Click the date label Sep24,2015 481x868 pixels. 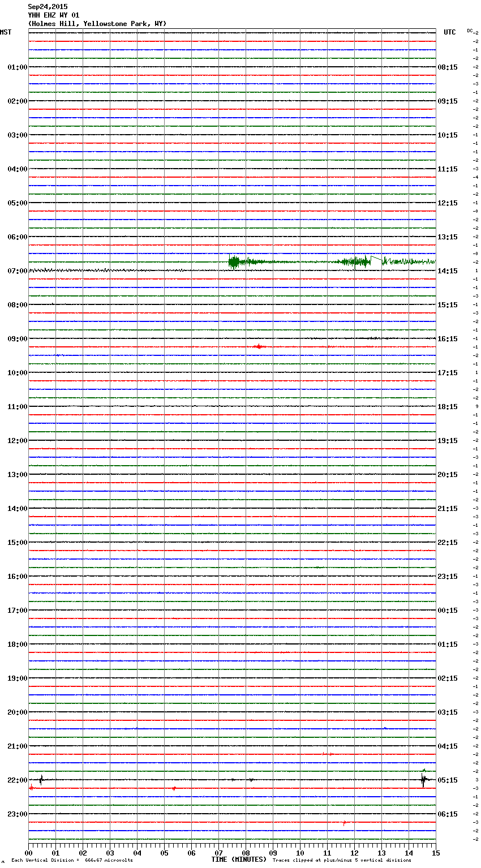tap(48, 7)
